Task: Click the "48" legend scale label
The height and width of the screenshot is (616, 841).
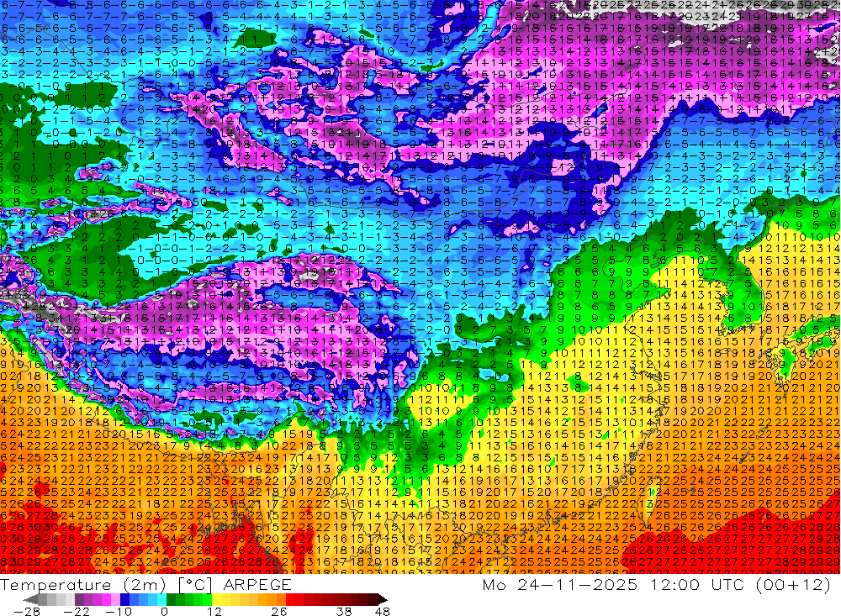Action: [x=382, y=611]
